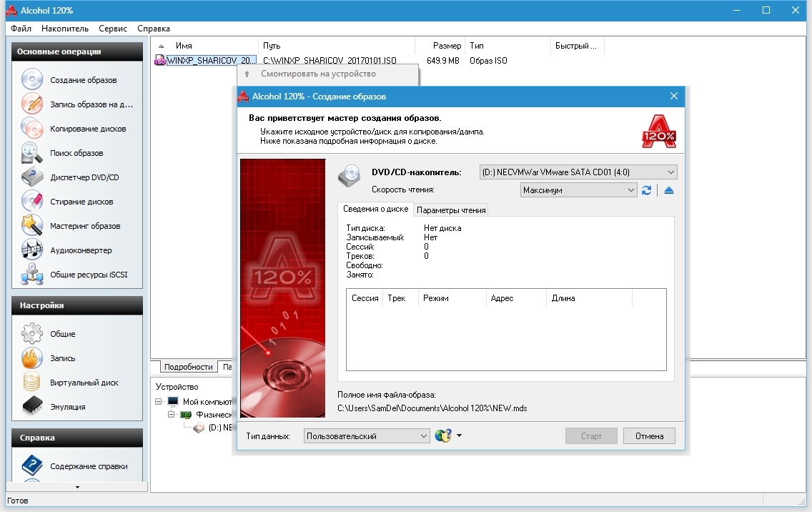Screen dimensions: 812x512
Task: Click the Создание образов sidebar icon
Action: pyautogui.click(x=32, y=80)
